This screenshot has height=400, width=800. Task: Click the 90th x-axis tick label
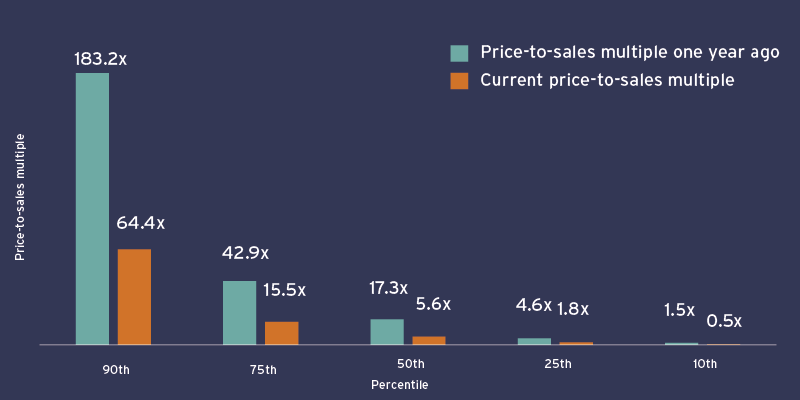[x=115, y=369]
